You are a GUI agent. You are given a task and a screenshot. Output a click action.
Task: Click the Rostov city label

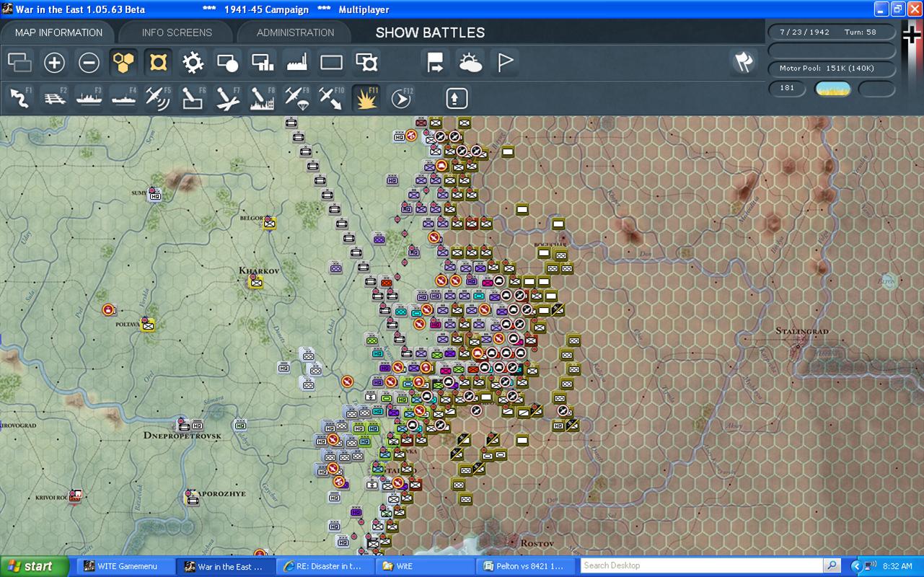537,543
